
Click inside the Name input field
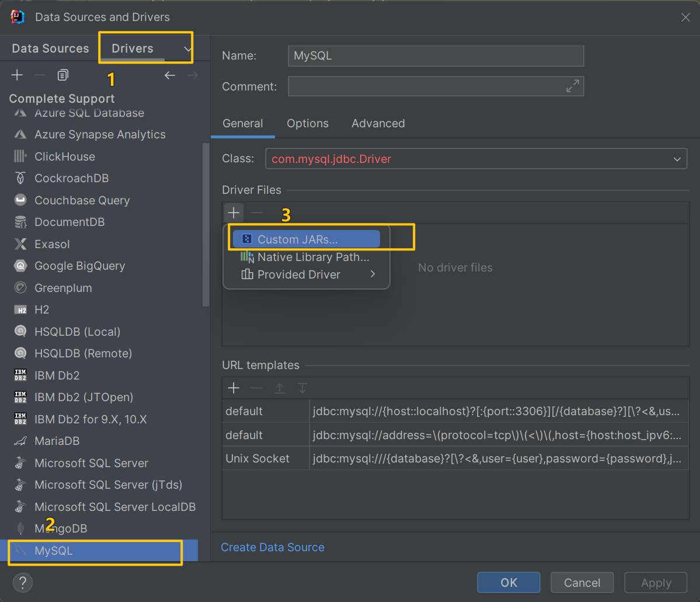[436, 55]
